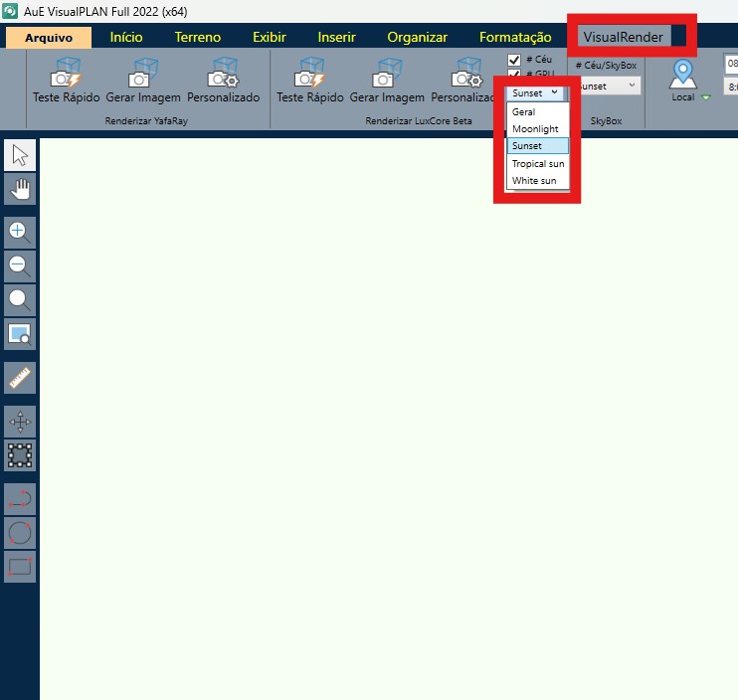Select the plain magnifier zoom tool
This screenshot has width=738, height=700.
pos(20,300)
